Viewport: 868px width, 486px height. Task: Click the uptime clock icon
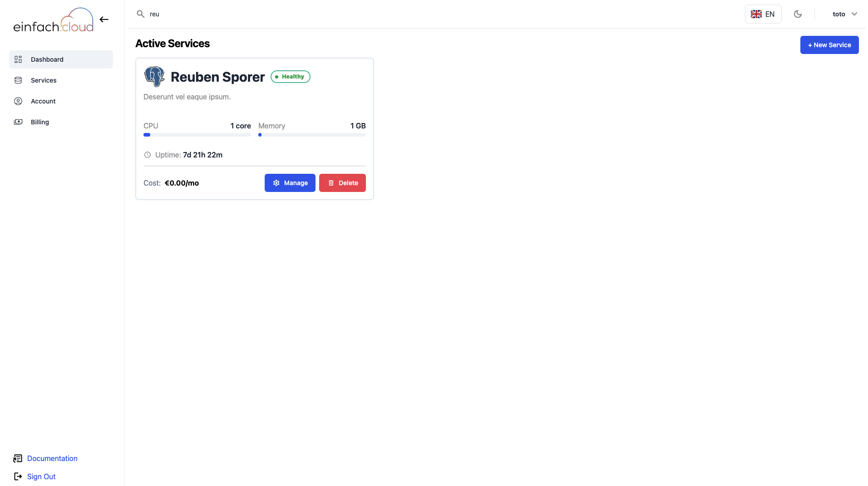click(x=148, y=155)
